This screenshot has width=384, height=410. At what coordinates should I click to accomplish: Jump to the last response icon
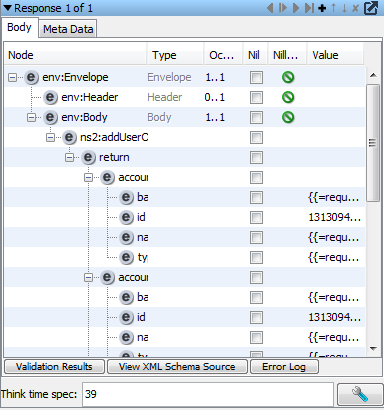pos(309,8)
